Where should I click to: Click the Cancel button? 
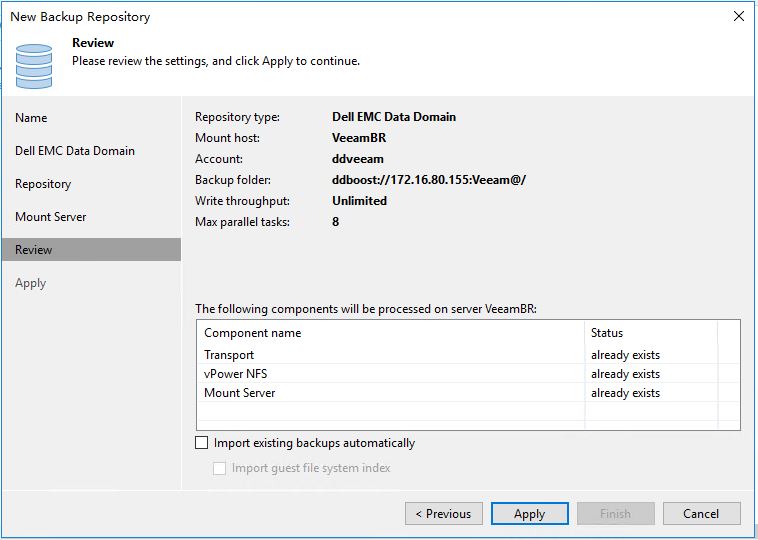tap(701, 513)
